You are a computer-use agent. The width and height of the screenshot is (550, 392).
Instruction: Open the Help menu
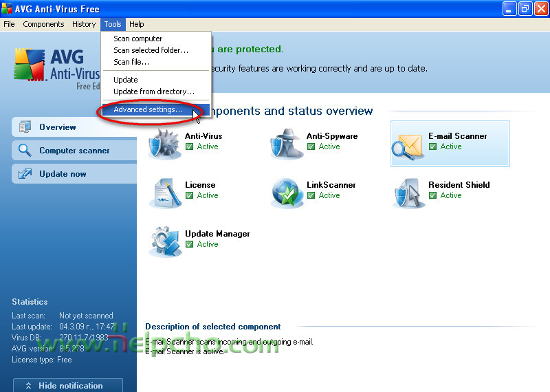coord(136,24)
